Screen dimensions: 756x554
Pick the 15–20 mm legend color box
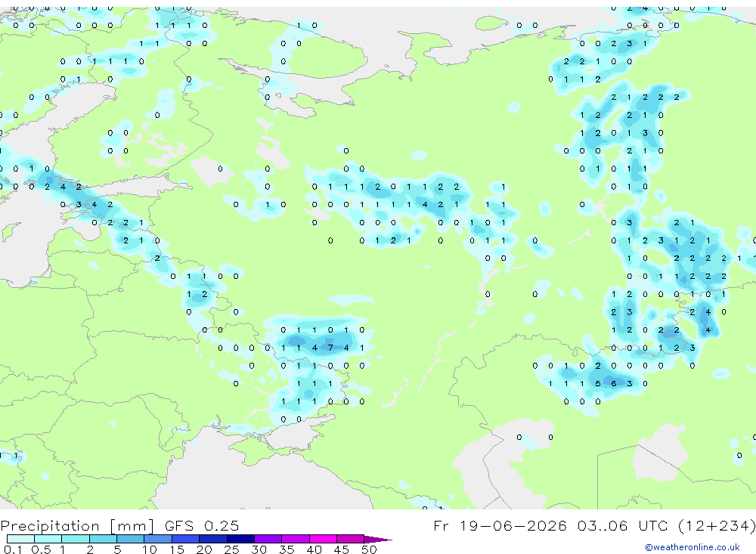pos(186,539)
